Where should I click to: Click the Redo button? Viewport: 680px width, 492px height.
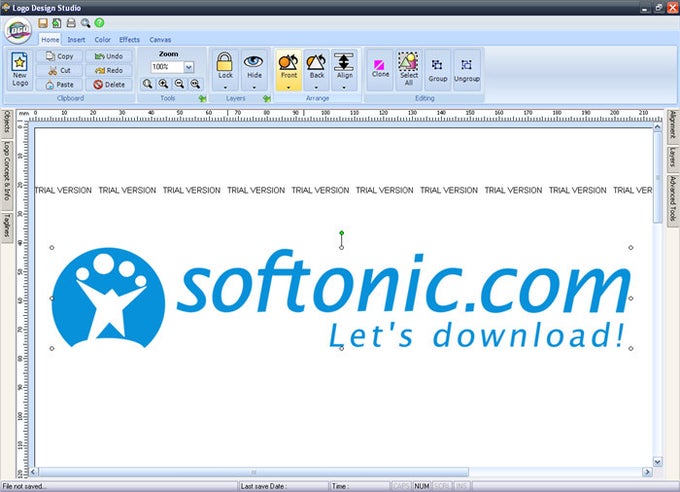point(109,70)
